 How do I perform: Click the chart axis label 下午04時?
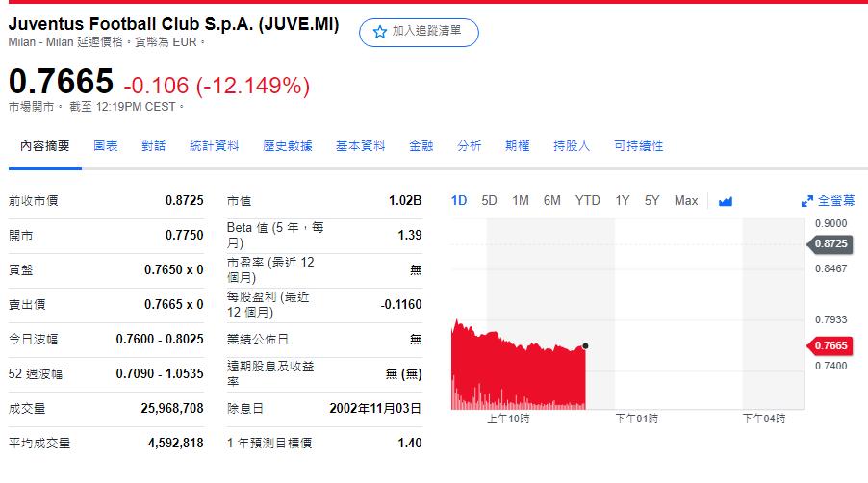point(764,419)
